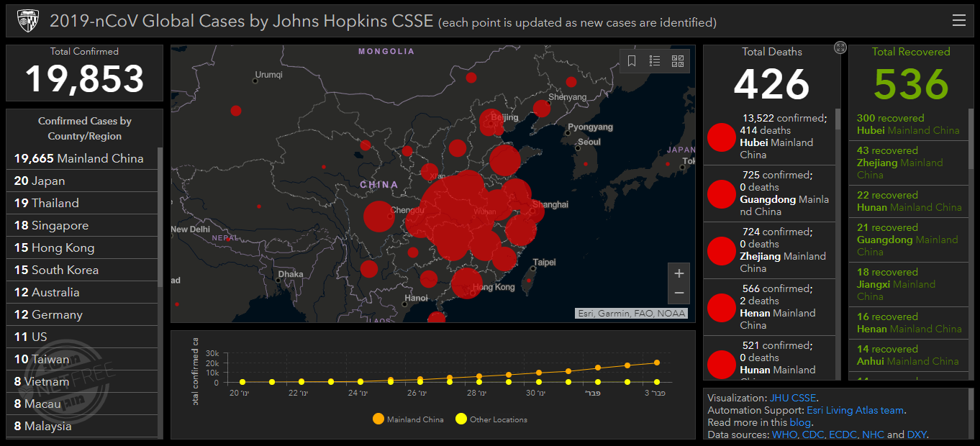Select Mainland China in country list
The image size is (980, 446).
coord(81,158)
